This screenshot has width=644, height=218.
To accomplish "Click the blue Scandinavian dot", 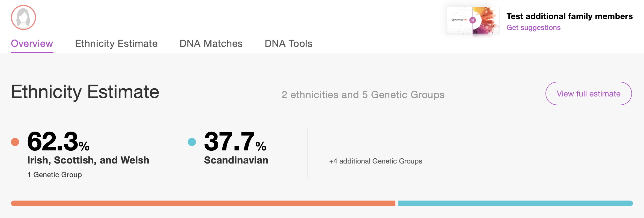I will click(x=192, y=142).
